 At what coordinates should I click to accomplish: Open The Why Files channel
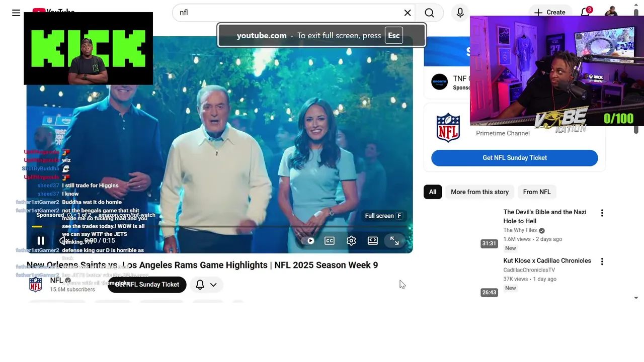coord(520,230)
